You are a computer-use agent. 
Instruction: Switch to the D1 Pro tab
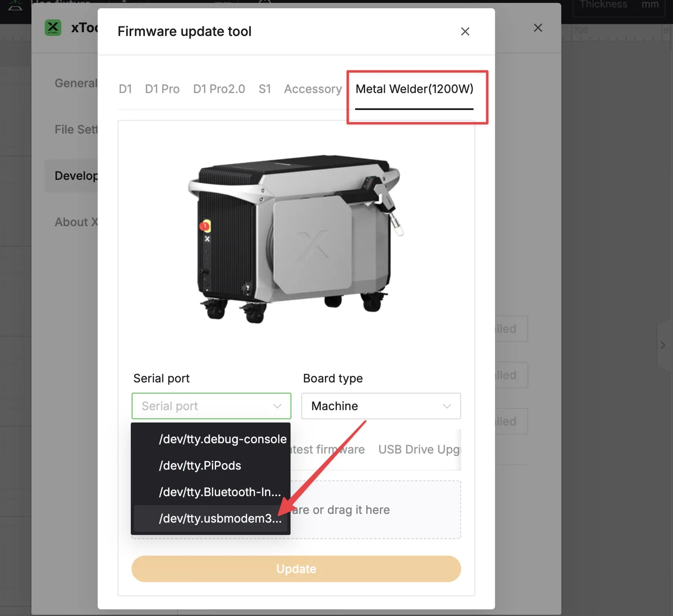162,89
